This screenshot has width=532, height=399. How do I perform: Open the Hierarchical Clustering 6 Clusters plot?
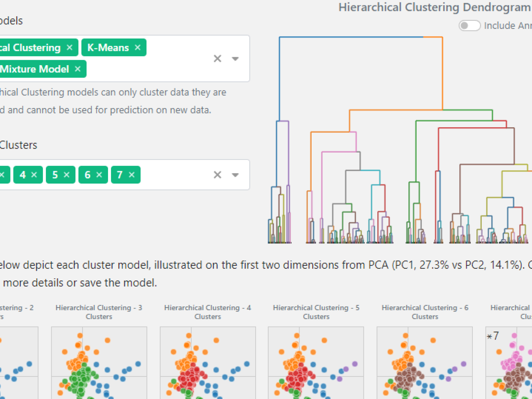425,362
